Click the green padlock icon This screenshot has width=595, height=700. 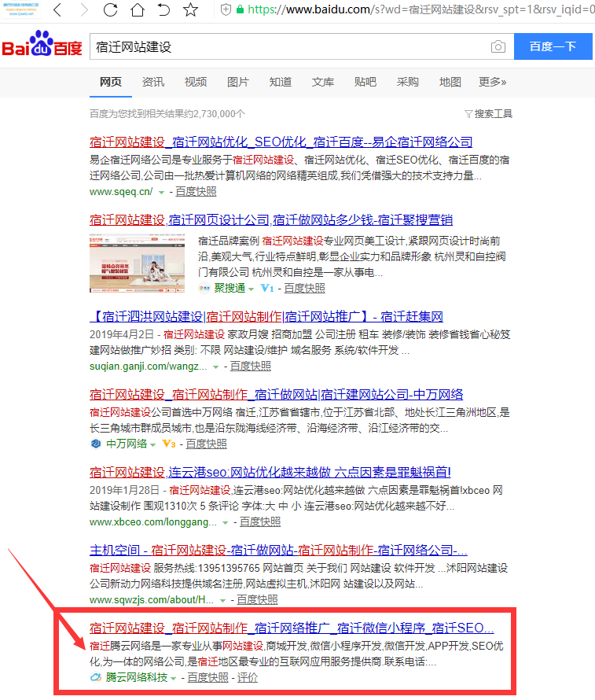click(x=240, y=9)
